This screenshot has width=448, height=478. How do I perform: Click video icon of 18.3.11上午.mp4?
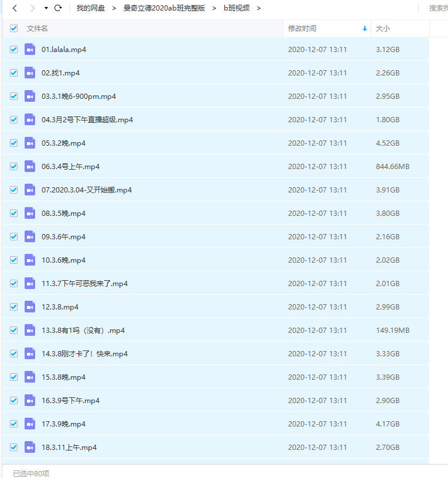(30, 447)
